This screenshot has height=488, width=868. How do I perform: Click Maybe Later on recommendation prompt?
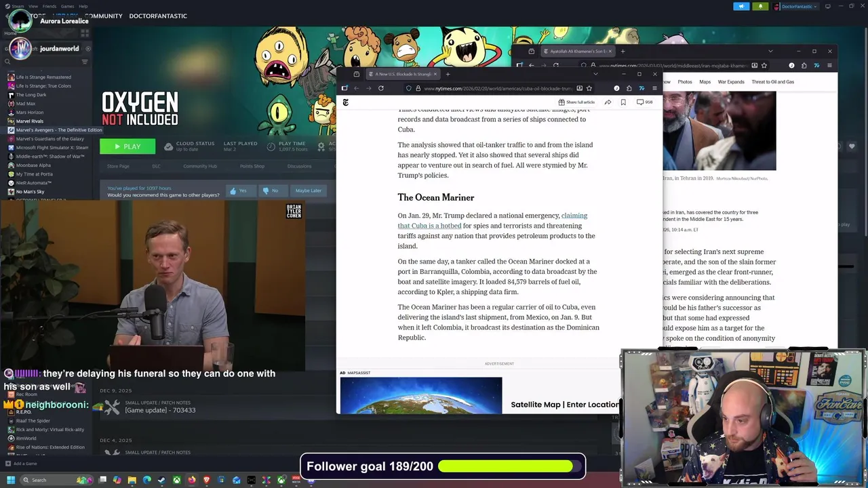click(308, 190)
